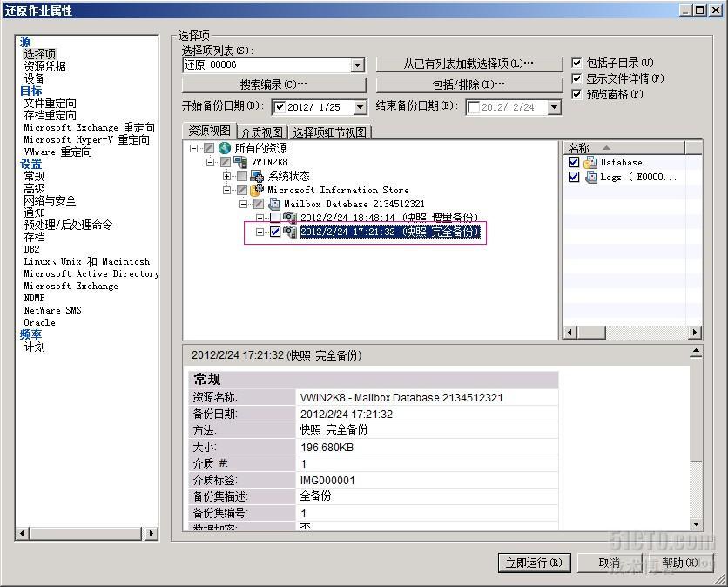728x587 pixels.
Task: Click 从已有列表加载选择项 button
Action: (x=468, y=64)
